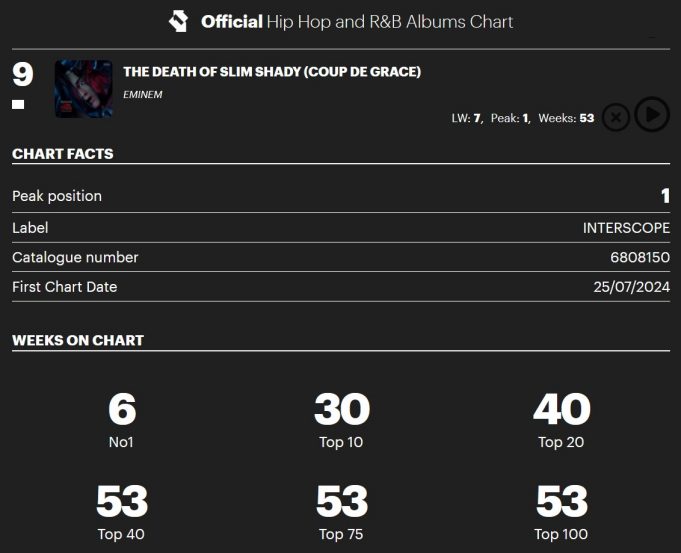Select the chart position number 9
The image size is (681, 553).
(23, 74)
